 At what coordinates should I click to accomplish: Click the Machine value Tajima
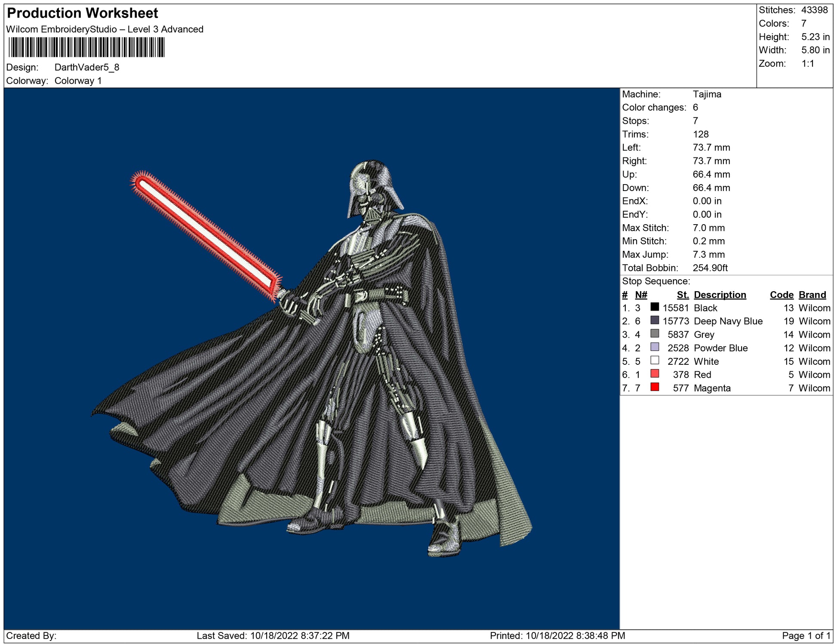(x=707, y=94)
